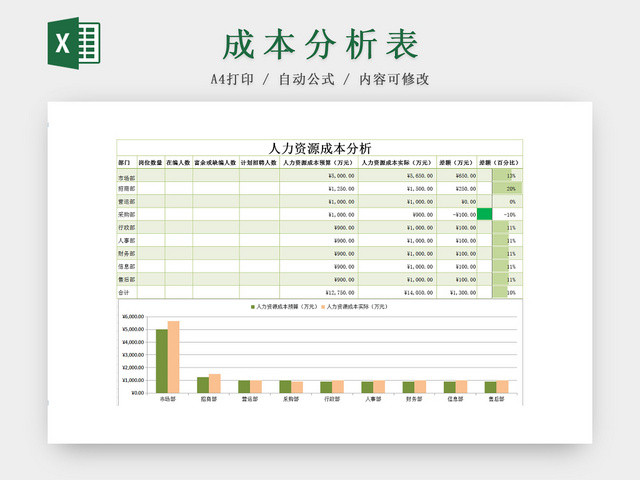Select the ¥5,650.00 actual cost cell
The width and height of the screenshot is (640, 480).
pyautogui.click(x=397, y=176)
